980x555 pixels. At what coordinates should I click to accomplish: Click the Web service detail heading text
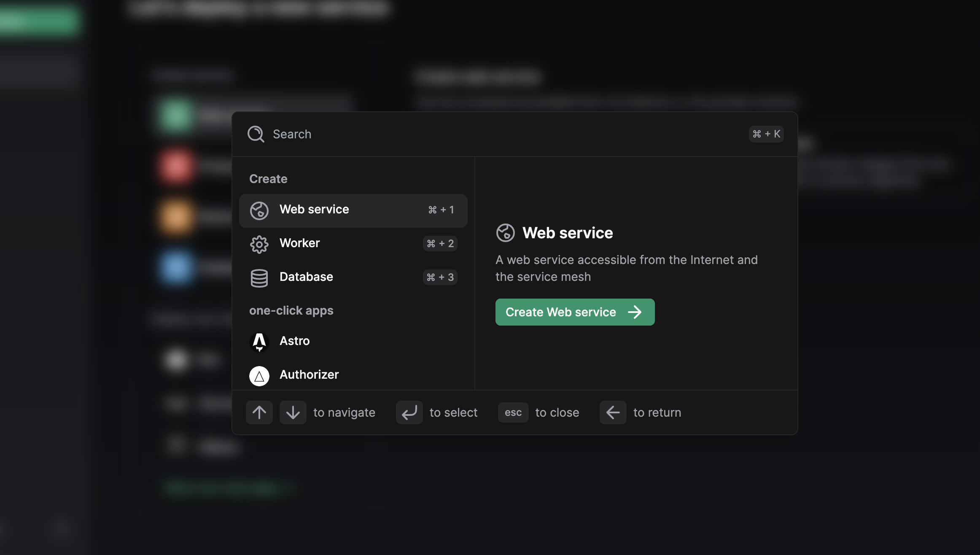568,233
